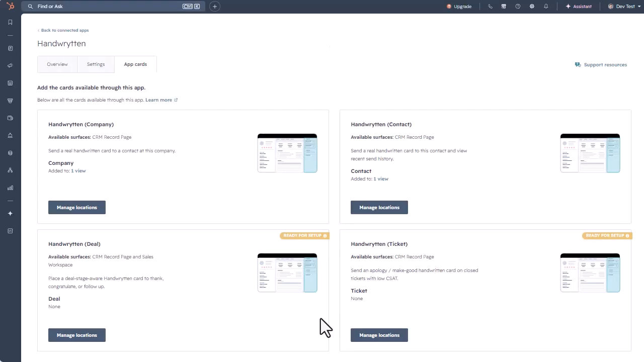Open the 1 view link under Contact
The image size is (644, 362).
point(381,179)
